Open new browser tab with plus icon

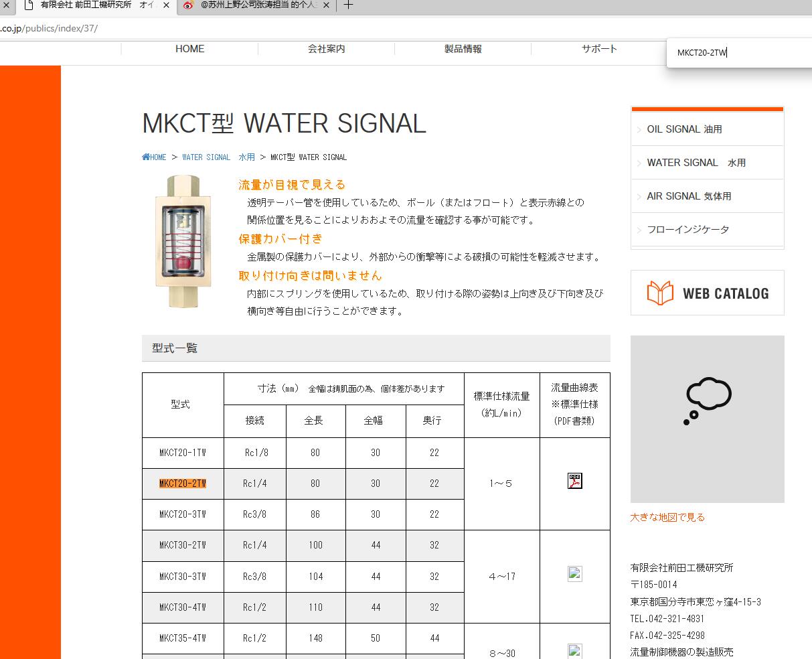tap(348, 5)
